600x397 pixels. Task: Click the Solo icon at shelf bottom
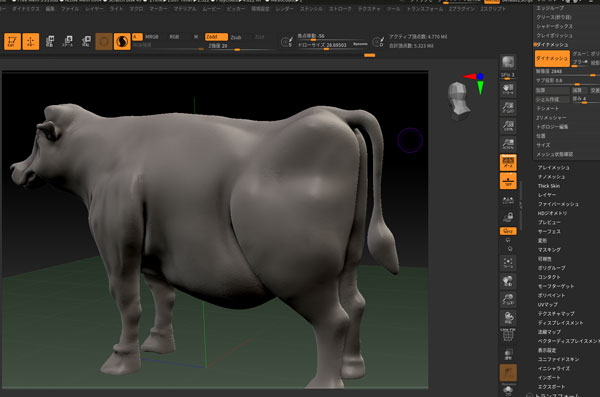(508, 390)
